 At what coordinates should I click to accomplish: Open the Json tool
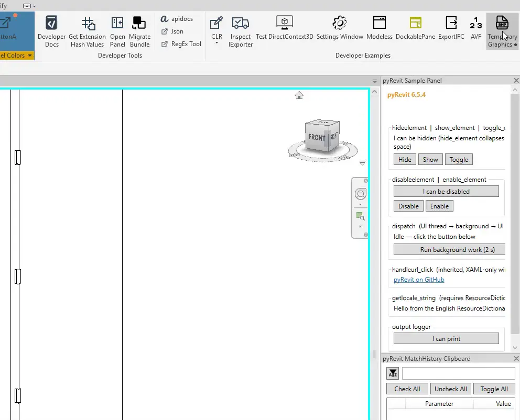[x=172, y=31]
